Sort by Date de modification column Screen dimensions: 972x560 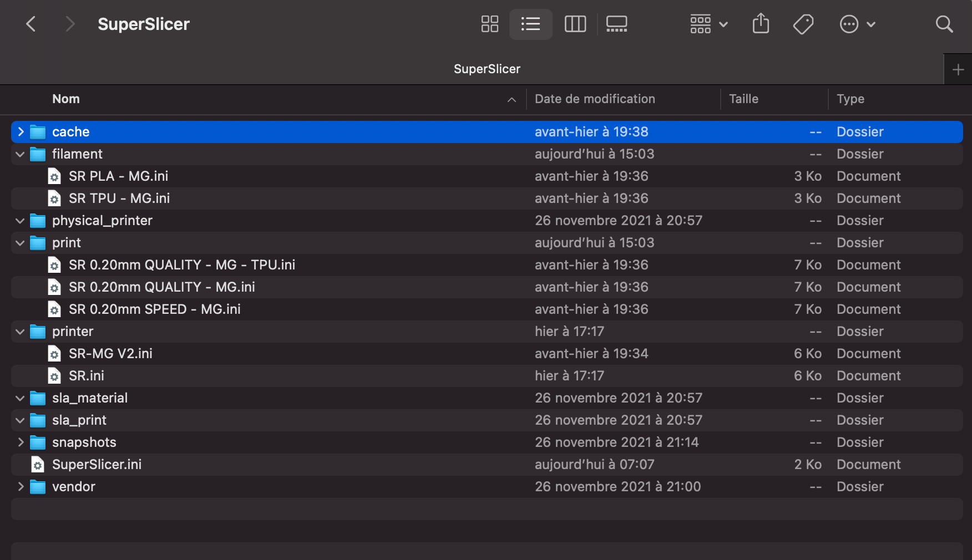pos(595,99)
